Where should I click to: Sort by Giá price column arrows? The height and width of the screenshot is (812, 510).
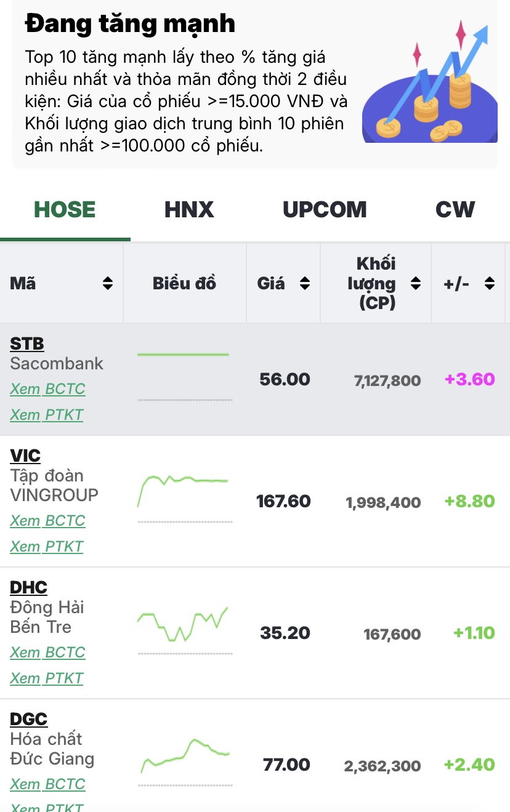tap(304, 284)
